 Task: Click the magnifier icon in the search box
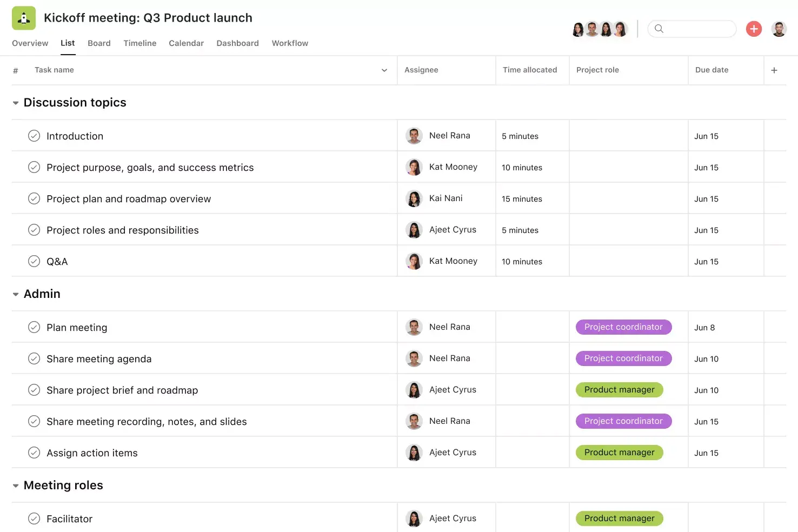tap(659, 29)
